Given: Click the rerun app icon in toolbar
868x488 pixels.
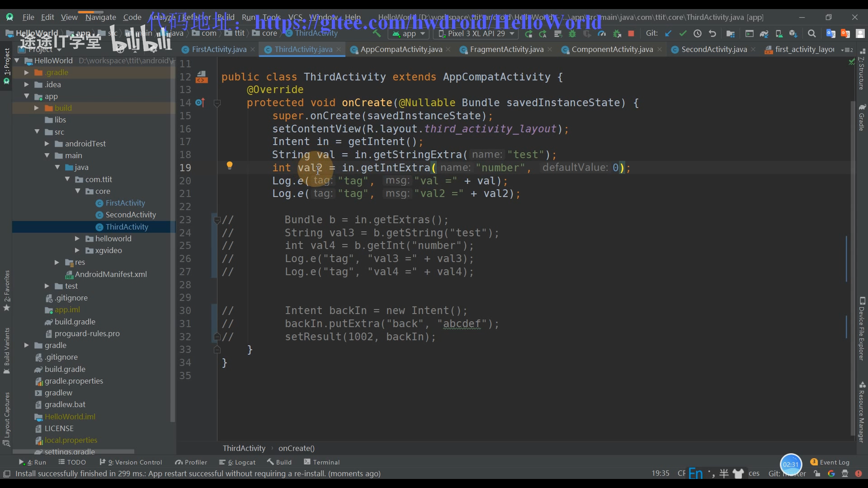Looking at the screenshot, I should (x=528, y=34).
